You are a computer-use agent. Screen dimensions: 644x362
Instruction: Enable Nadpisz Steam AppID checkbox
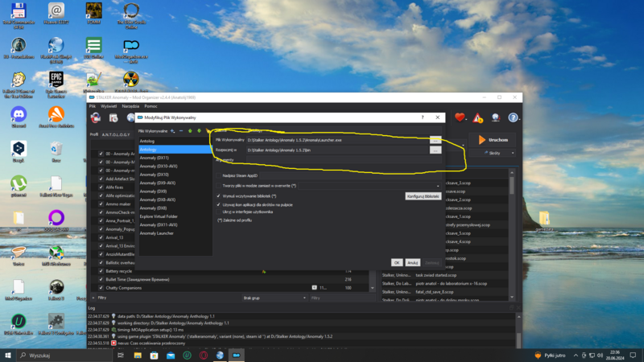pos(219,175)
